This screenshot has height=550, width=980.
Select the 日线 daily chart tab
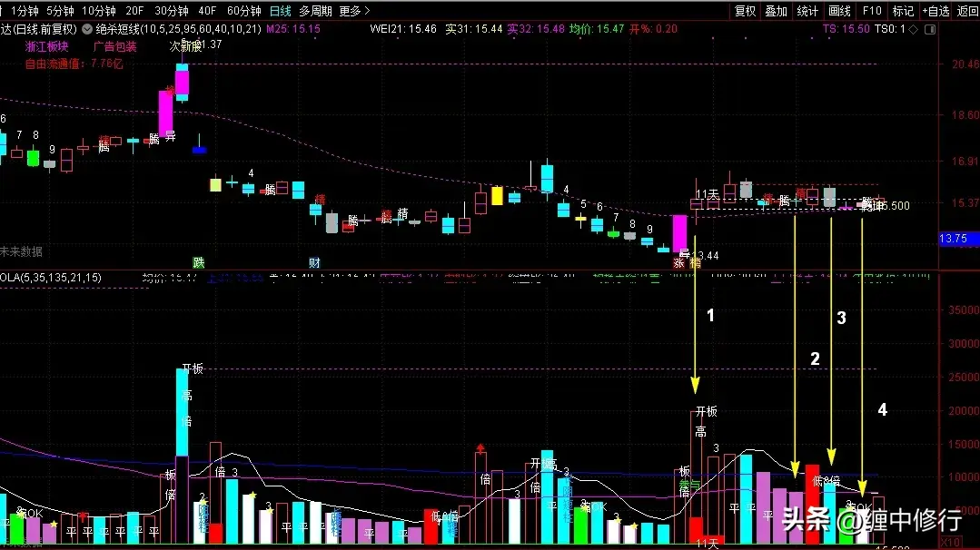(x=280, y=11)
